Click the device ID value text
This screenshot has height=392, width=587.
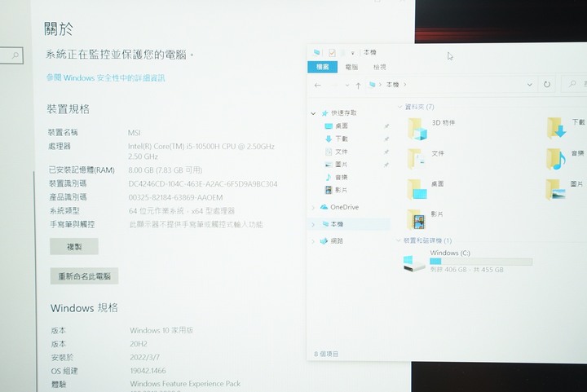203,184
